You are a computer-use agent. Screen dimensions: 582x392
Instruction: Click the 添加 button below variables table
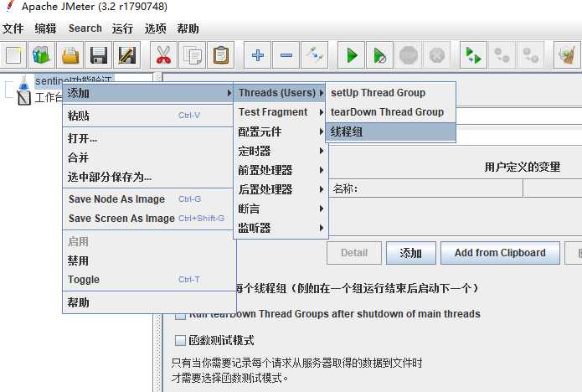coord(411,253)
